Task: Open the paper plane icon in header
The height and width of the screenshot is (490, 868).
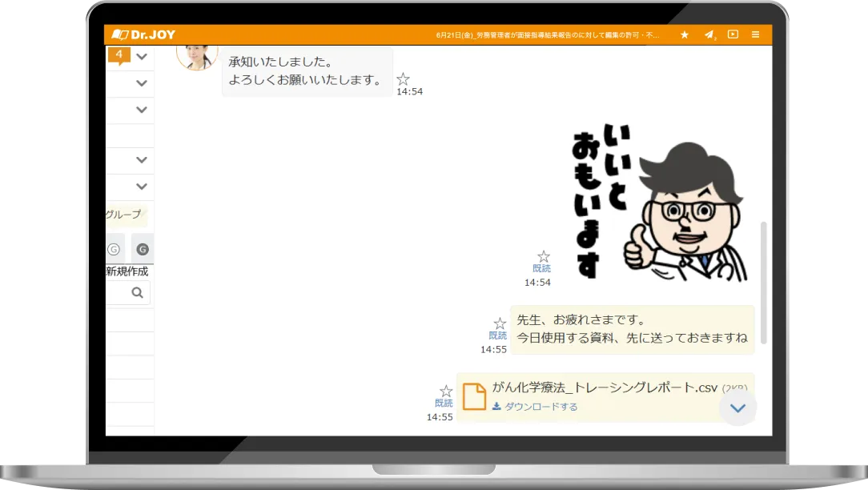Action: (x=709, y=34)
